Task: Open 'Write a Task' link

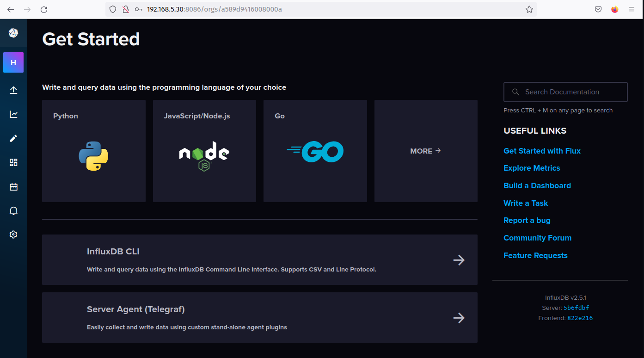Action: pos(526,203)
